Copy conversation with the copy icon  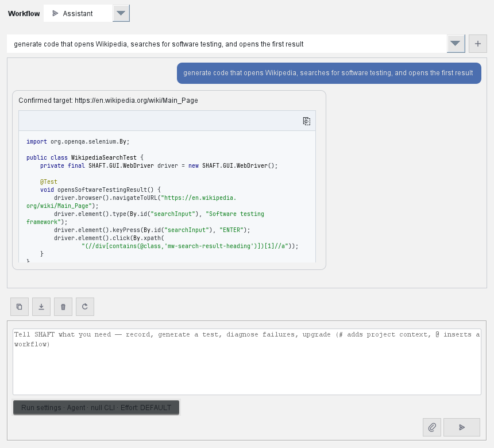(20, 307)
